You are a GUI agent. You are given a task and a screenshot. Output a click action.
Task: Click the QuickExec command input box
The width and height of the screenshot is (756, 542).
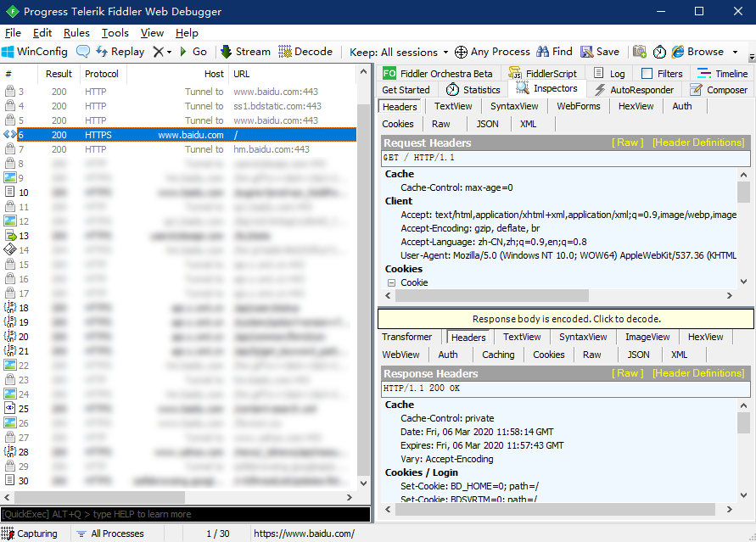(185, 514)
